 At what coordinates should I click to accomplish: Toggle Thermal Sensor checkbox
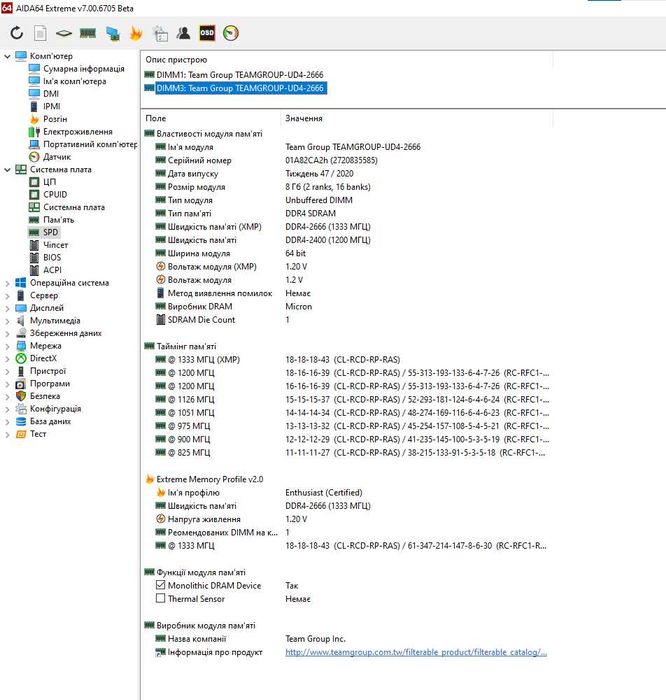pos(161,598)
